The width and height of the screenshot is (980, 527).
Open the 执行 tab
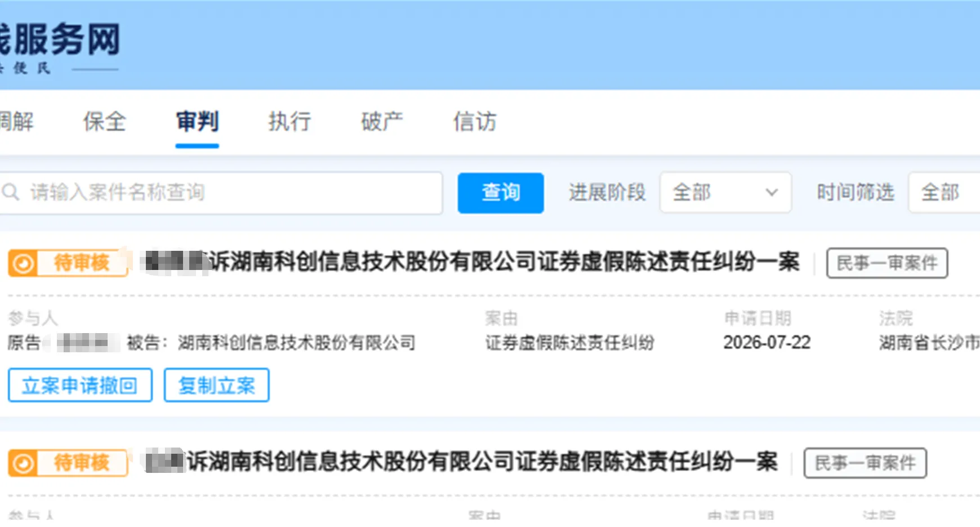(289, 122)
